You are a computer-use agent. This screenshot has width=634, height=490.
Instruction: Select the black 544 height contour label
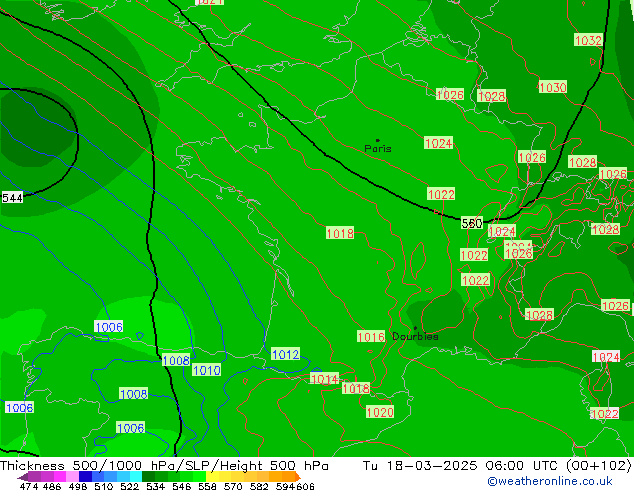(12, 198)
